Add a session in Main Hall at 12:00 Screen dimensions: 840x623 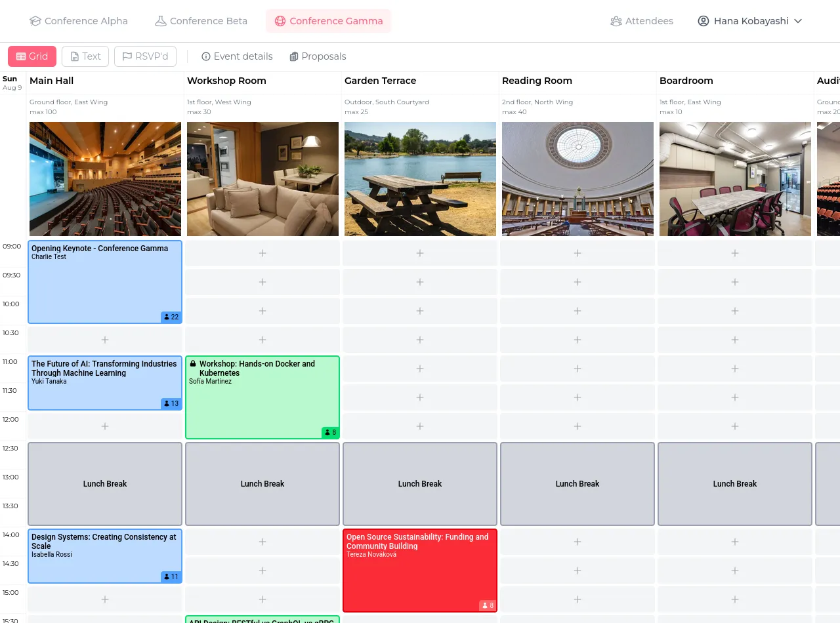point(105,426)
